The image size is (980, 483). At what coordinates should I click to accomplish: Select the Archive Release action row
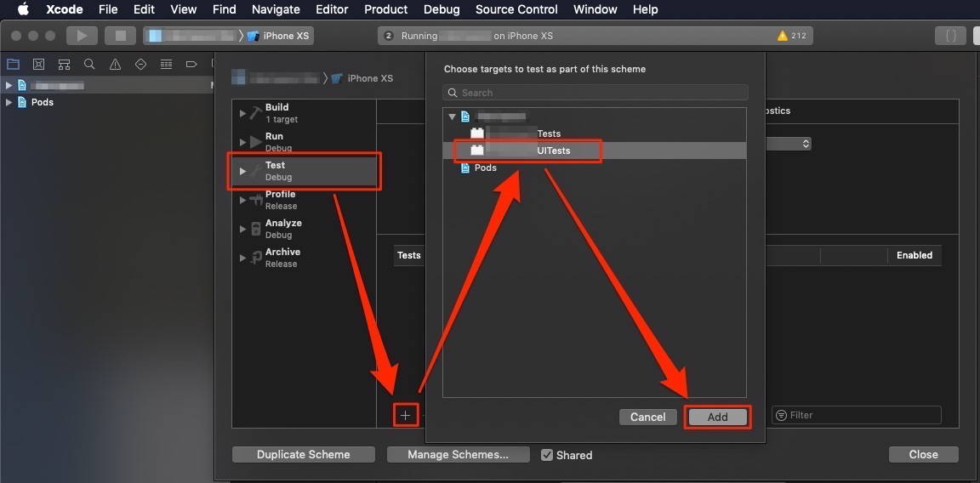(304, 258)
